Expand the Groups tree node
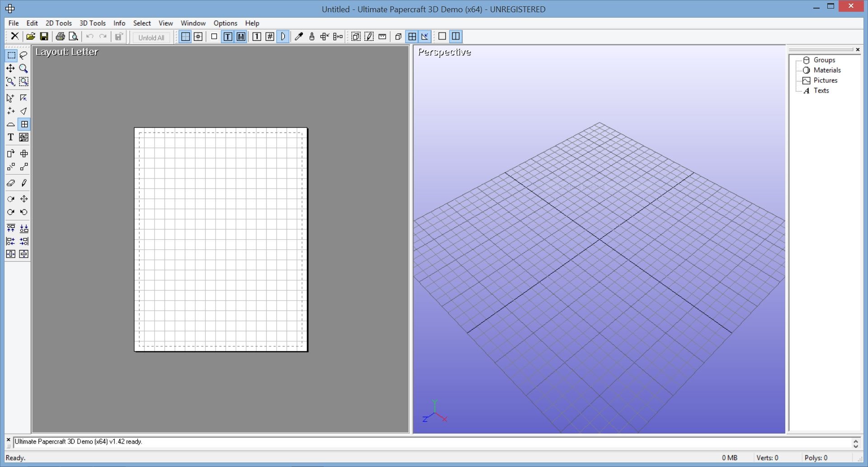The width and height of the screenshot is (868, 467). coord(824,60)
